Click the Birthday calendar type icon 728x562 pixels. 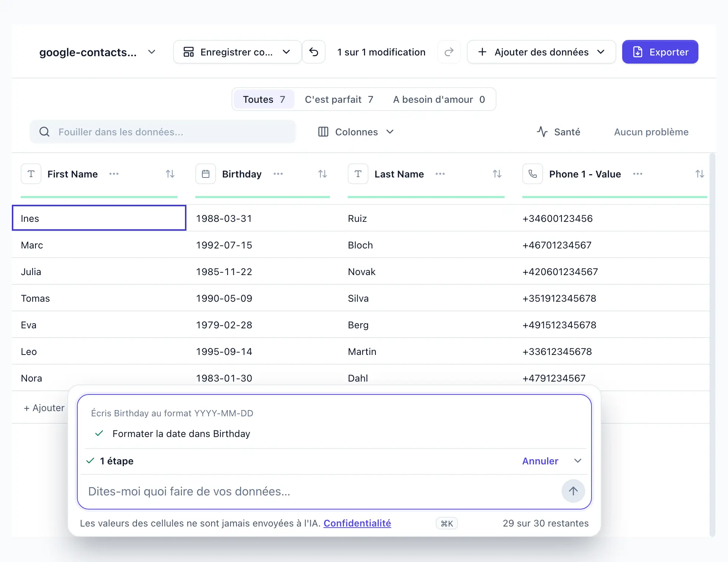tap(206, 174)
